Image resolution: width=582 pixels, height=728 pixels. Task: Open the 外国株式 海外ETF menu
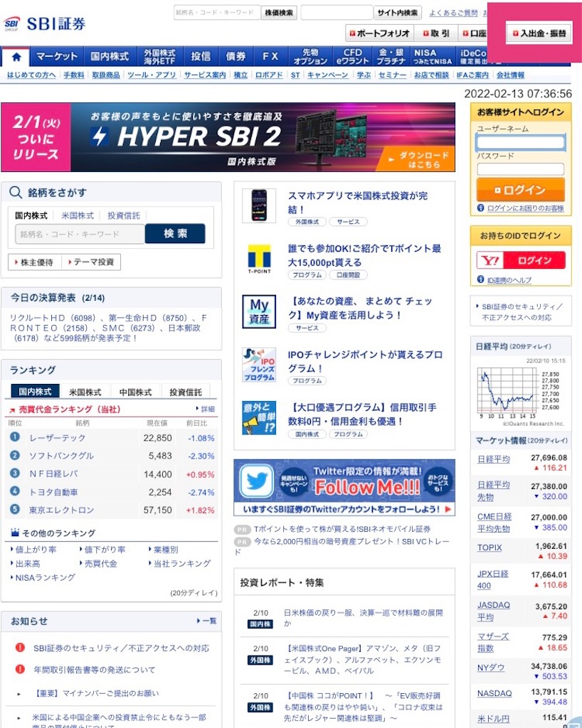pos(160,57)
